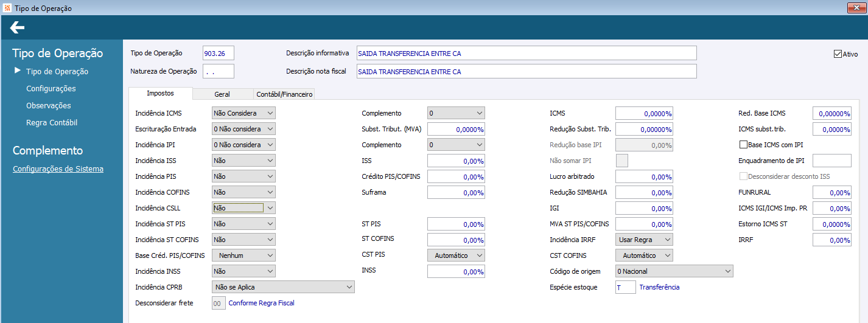The width and height of the screenshot is (868, 323).
Task: Select Regra Contábil in sidebar
Action: tap(52, 123)
